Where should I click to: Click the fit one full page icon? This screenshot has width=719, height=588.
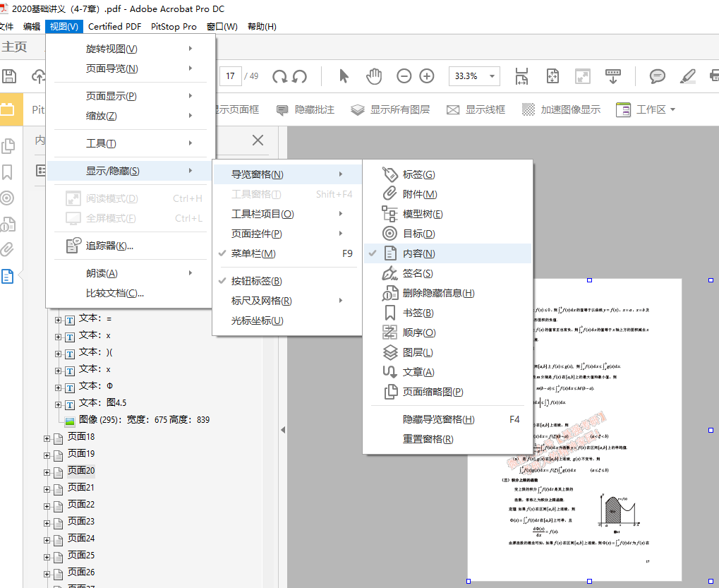[552, 76]
